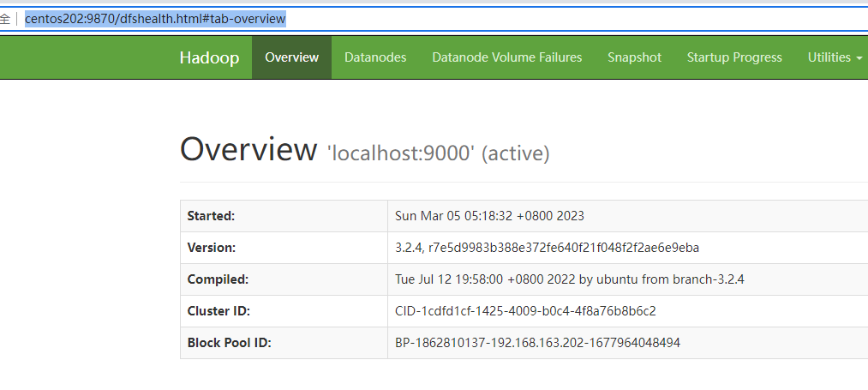Click the Started: row label

pyautogui.click(x=212, y=216)
